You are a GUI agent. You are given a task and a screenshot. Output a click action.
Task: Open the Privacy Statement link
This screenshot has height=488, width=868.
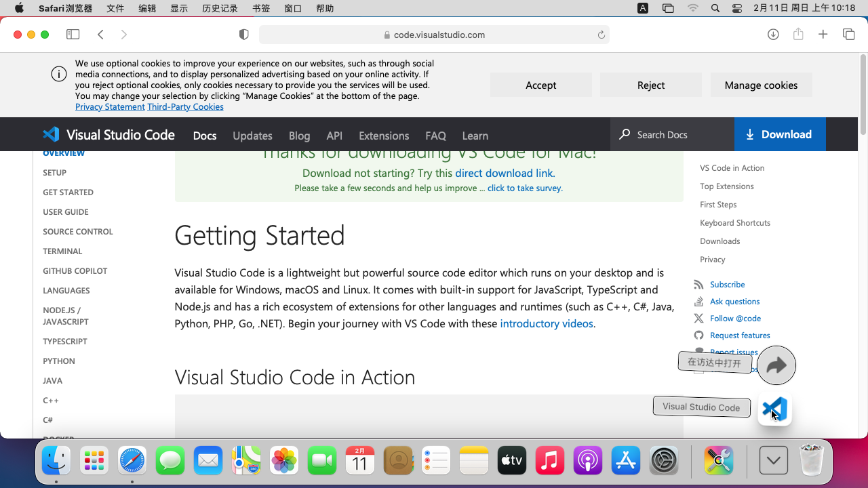tap(110, 106)
